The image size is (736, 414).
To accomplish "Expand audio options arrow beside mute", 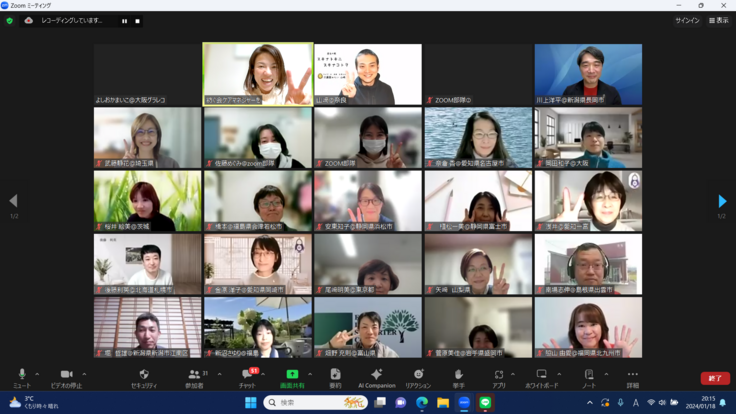I will pos(37,375).
